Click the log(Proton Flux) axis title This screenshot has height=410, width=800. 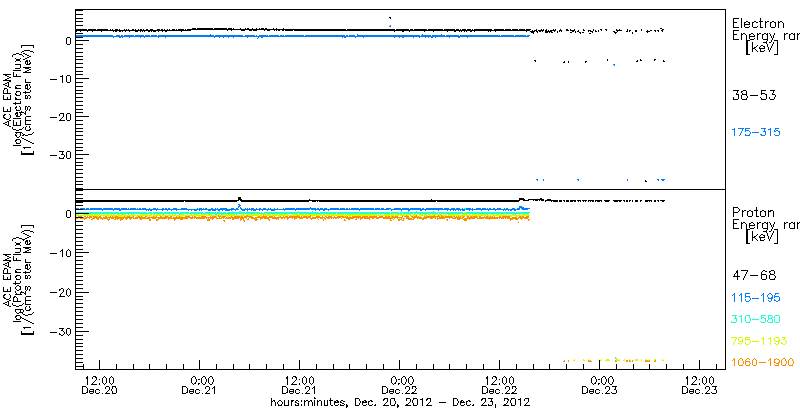[18, 280]
